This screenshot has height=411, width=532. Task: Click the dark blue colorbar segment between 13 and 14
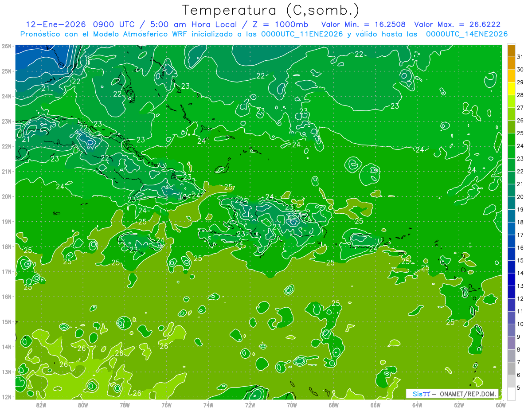coord(511,279)
